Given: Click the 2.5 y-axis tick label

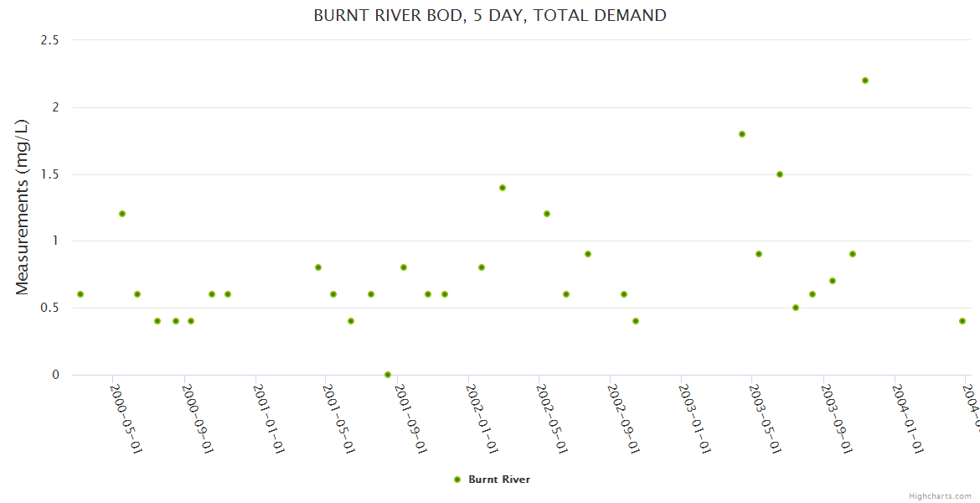Looking at the screenshot, I should tap(50, 40).
